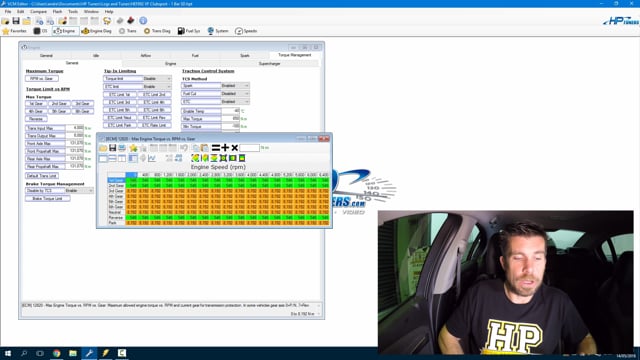Image resolution: width=640 pixels, height=360 pixels.
Task: Open the Disable by TCS dropdown
Action: (x=79, y=191)
